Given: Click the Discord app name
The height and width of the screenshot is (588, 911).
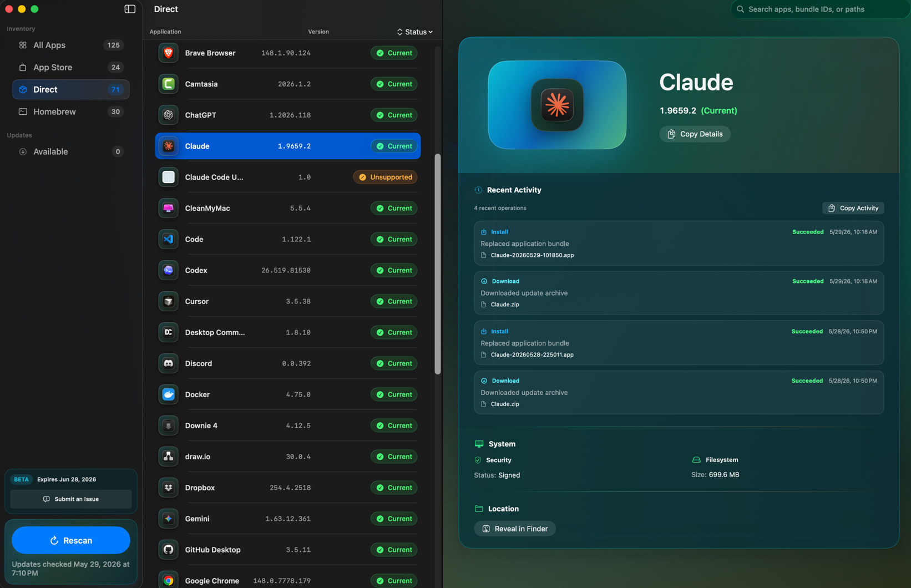Looking at the screenshot, I should click(199, 363).
